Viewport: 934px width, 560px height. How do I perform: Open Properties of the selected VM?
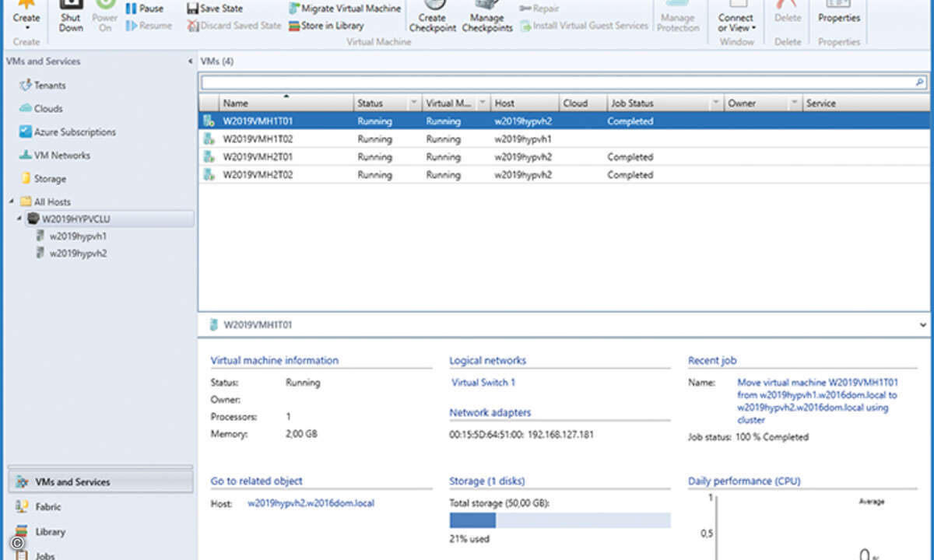(839, 13)
